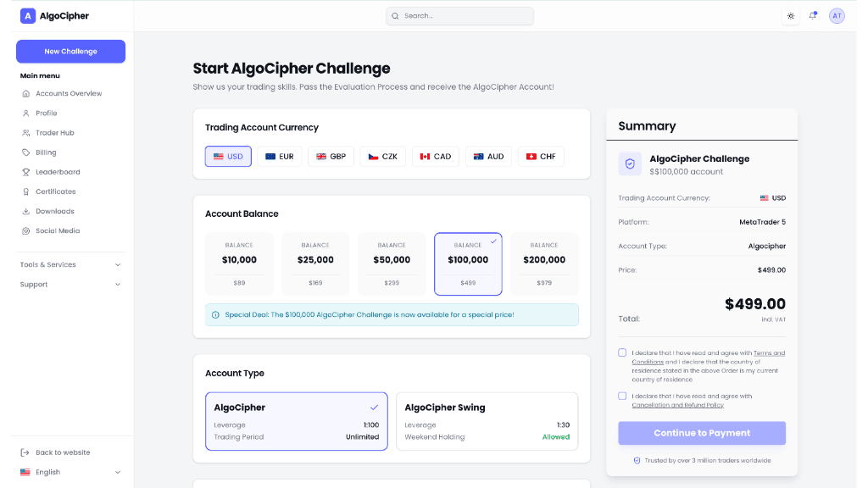Click the Search input field
This screenshot has width=868, height=488.
[460, 16]
